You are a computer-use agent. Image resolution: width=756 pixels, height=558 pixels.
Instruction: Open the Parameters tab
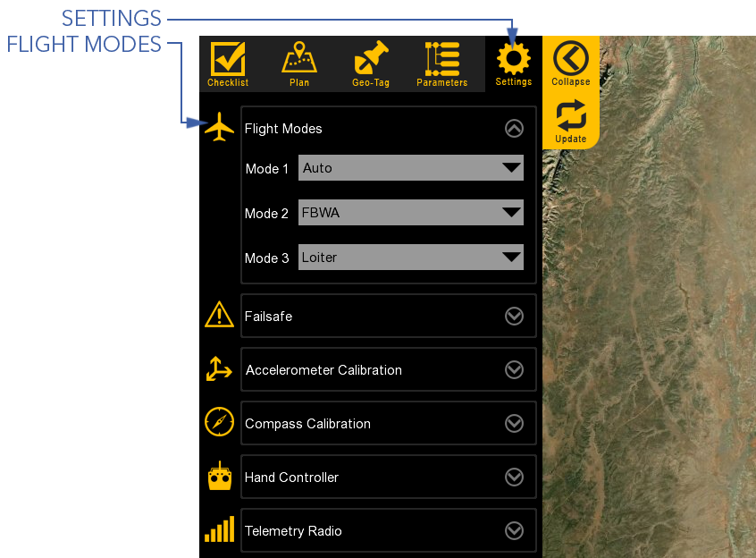click(441, 63)
